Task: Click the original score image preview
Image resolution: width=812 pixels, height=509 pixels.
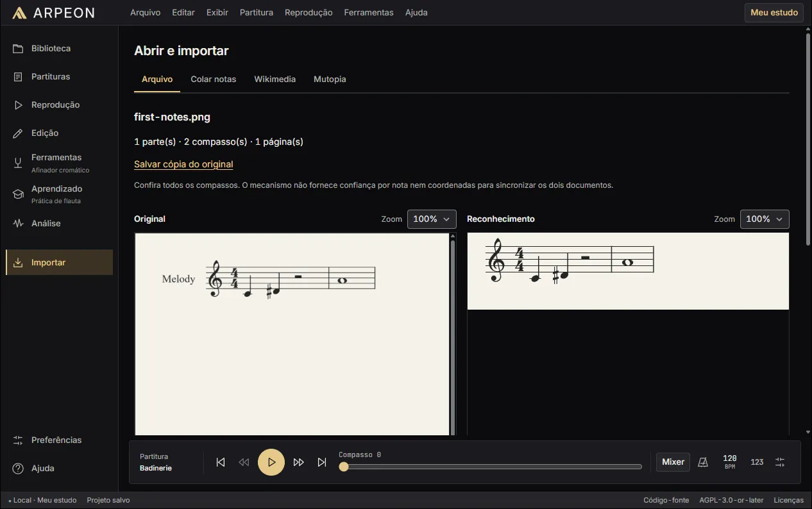Action: click(x=292, y=335)
